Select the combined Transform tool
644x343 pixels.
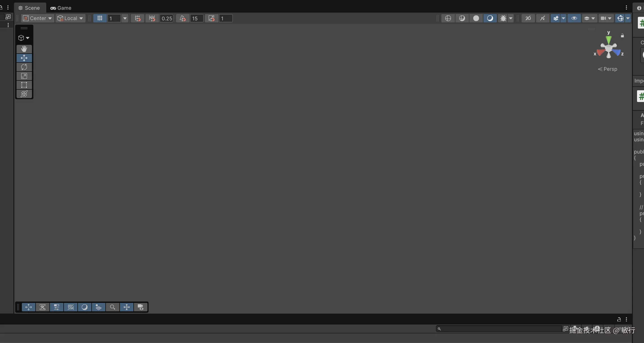[x=24, y=94]
